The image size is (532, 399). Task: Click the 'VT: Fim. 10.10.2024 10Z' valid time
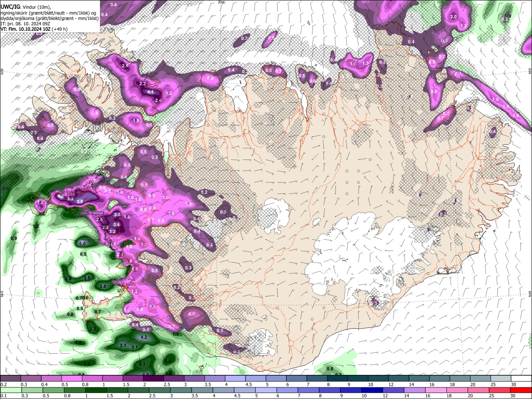[x=26, y=30]
